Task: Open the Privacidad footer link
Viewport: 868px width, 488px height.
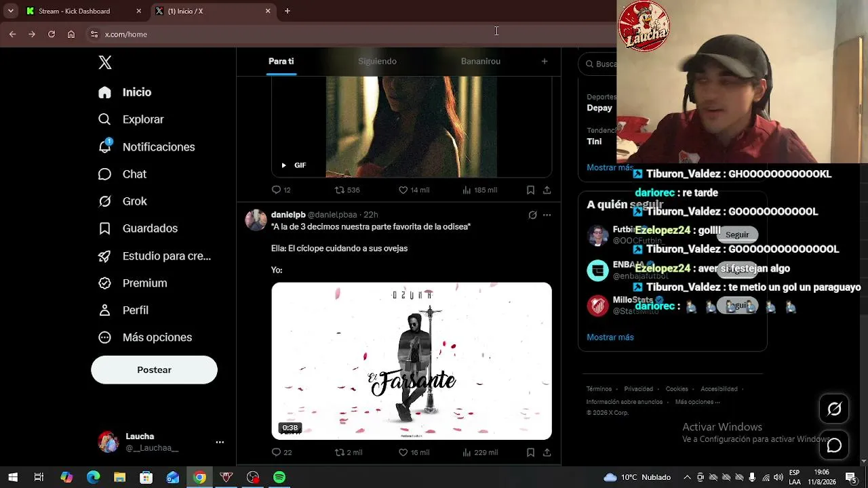Action: 638,389
